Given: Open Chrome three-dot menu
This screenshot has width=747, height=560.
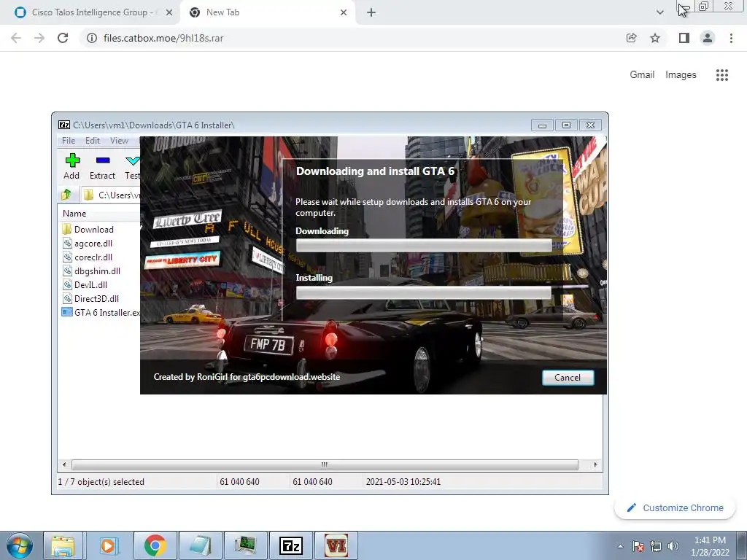Looking at the screenshot, I should (x=731, y=38).
